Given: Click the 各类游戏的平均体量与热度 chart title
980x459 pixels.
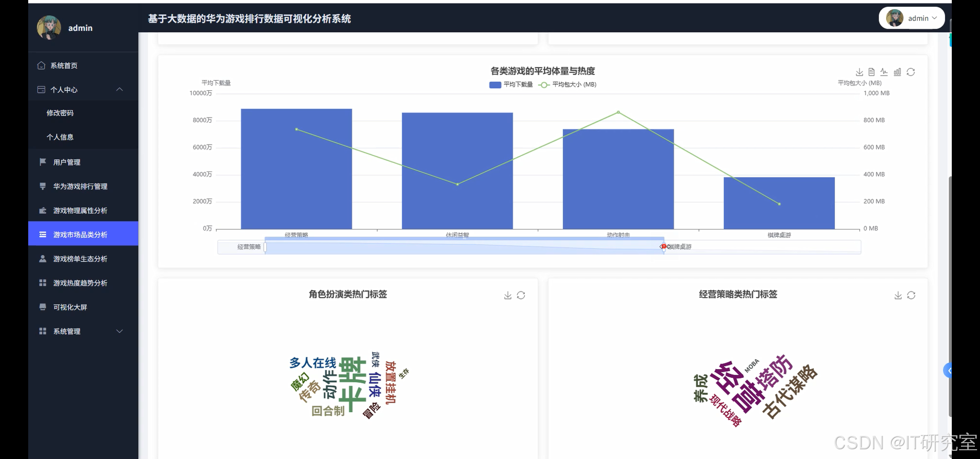Looking at the screenshot, I should [543, 71].
